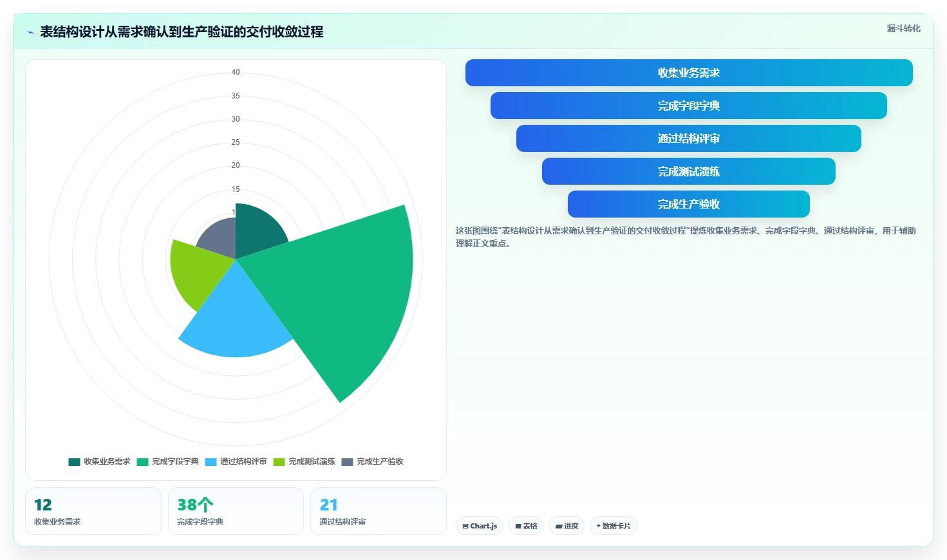Click the 表格 tag chip
The image size is (947, 560).
tap(526, 526)
